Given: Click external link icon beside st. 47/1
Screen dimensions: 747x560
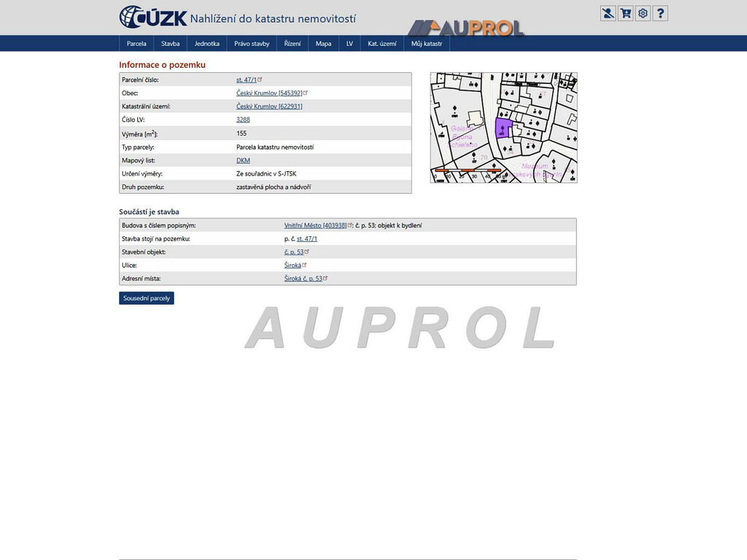Looking at the screenshot, I should [260, 79].
